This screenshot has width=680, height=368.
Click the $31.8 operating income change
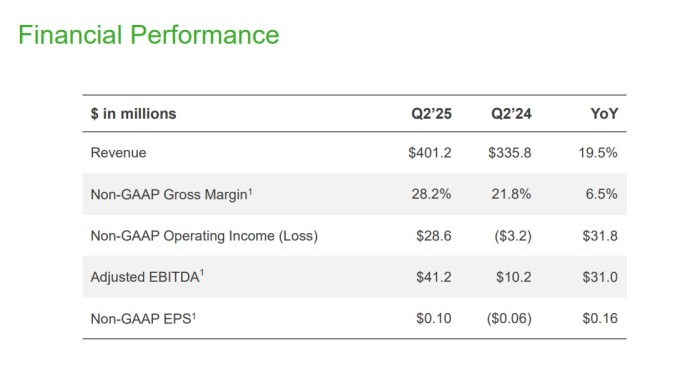pyautogui.click(x=600, y=235)
